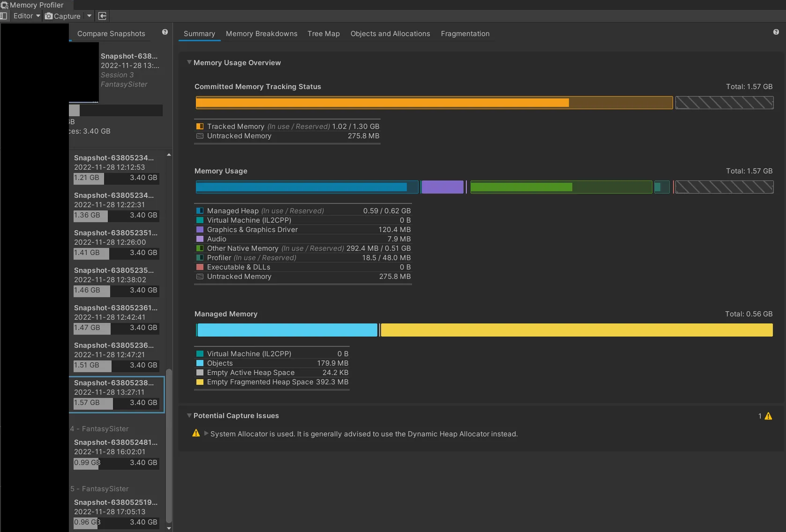
Task: Click warning icon beside System Allocator message
Action: pyautogui.click(x=196, y=434)
